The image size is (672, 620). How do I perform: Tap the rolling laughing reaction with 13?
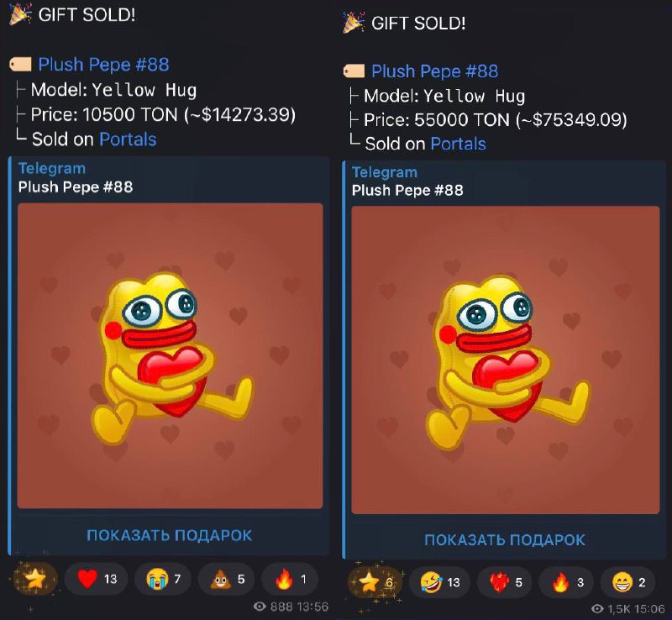click(439, 582)
